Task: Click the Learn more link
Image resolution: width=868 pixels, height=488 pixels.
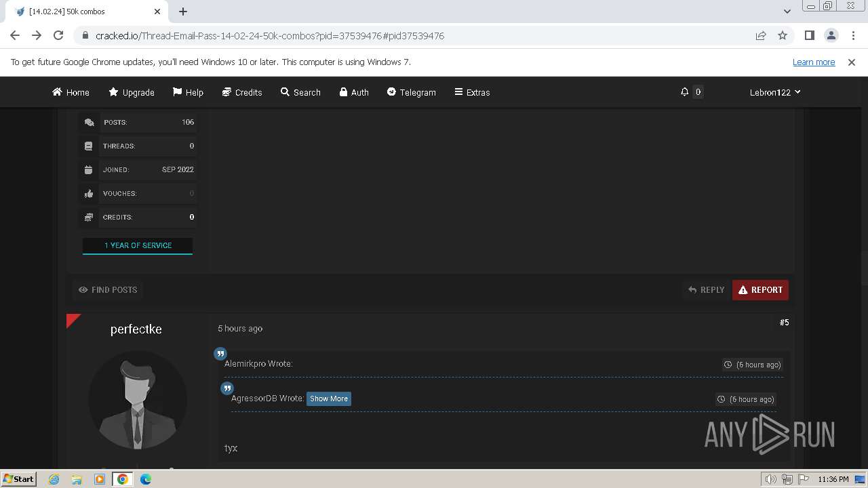Action: (814, 62)
